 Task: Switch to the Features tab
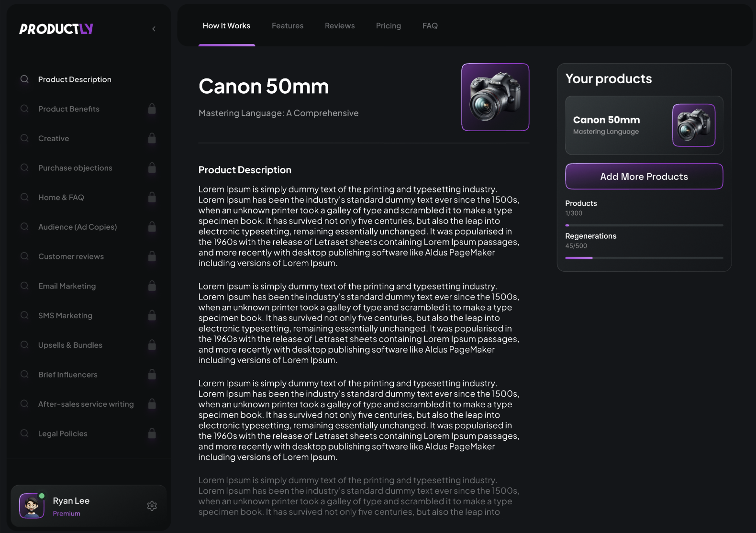click(x=288, y=26)
